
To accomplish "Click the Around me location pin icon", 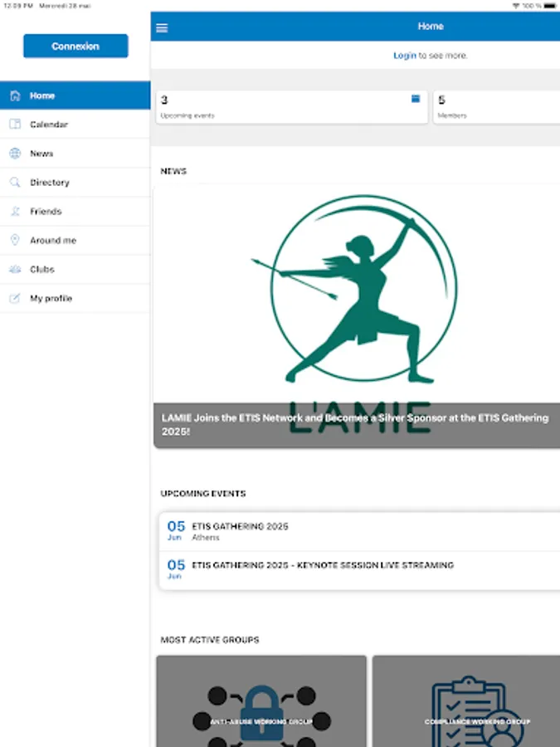I will click(x=15, y=240).
